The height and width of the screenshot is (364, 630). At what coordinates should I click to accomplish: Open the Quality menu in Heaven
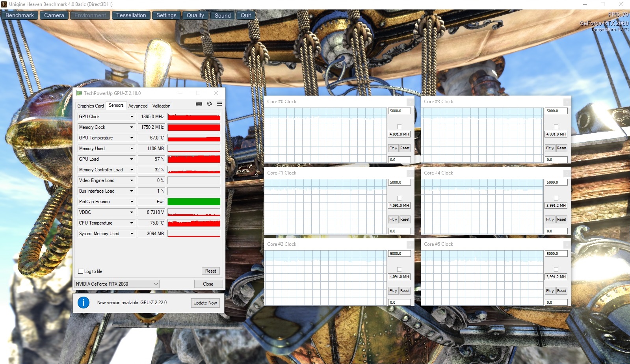click(195, 15)
